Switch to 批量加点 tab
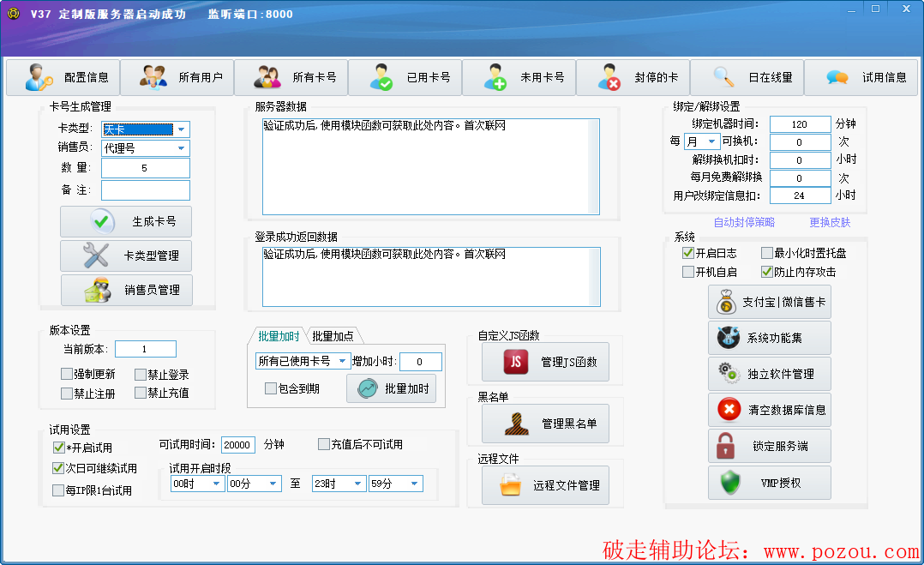The height and width of the screenshot is (565, 924). pos(333,336)
